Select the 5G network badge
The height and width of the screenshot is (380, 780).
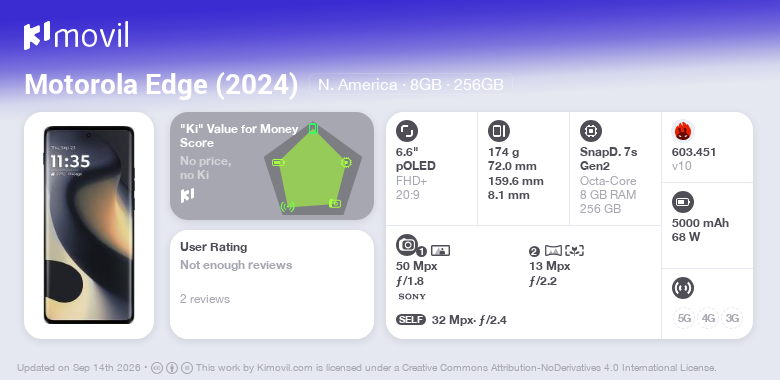(x=684, y=318)
